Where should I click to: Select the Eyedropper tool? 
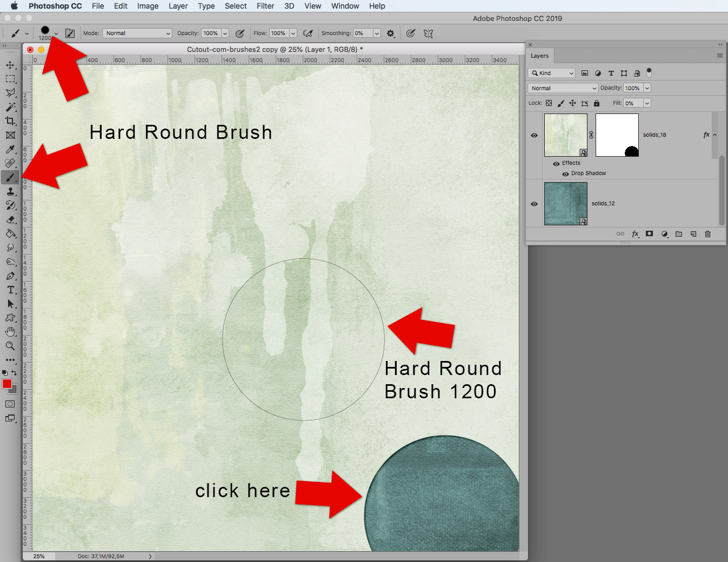(x=10, y=149)
